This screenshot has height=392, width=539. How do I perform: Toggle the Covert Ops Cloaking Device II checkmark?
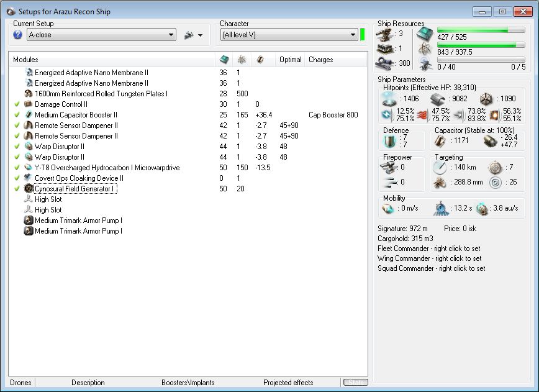tap(17, 178)
